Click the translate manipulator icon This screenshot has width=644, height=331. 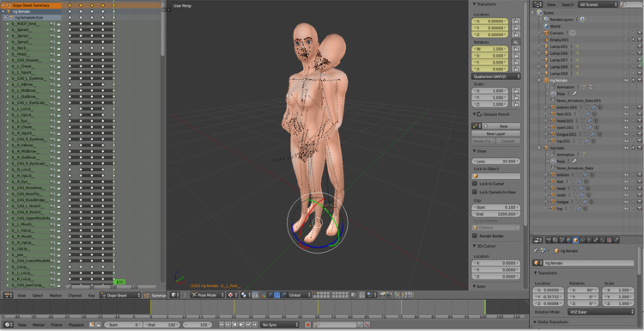tap(270, 295)
